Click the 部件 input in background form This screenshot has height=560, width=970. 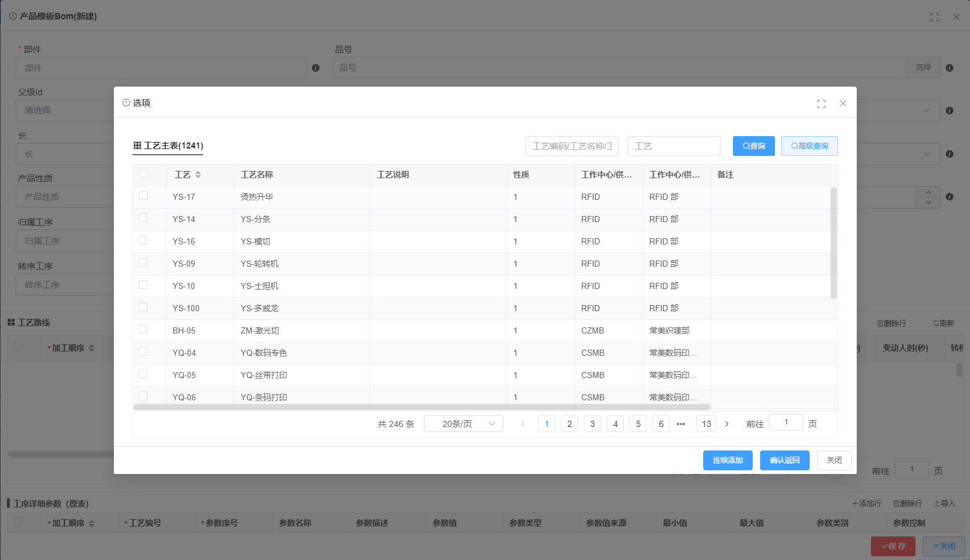(161, 68)
